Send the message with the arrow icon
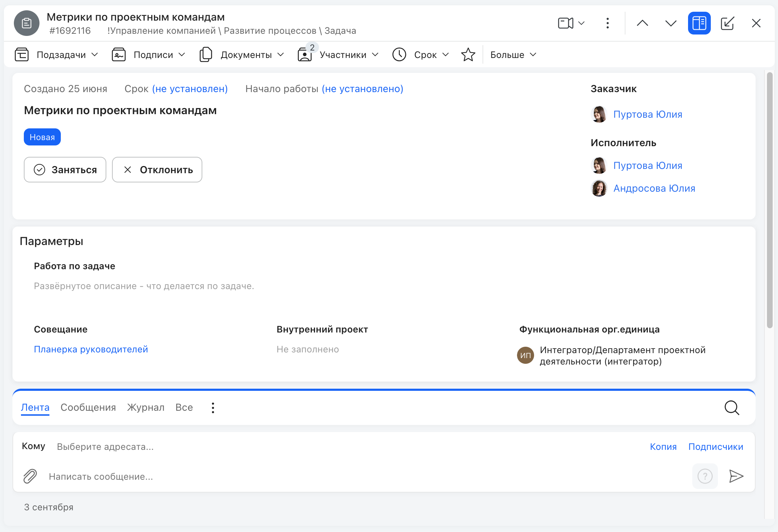This screenshot has height=532, width=778. 736,476
